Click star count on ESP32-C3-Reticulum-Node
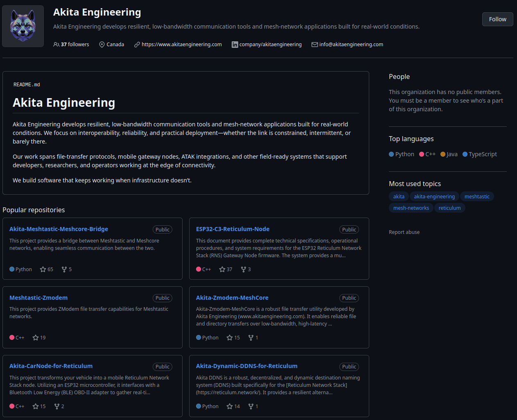This screenshot has height=420, width=517. pyautogui.click(x=229, y=270)
